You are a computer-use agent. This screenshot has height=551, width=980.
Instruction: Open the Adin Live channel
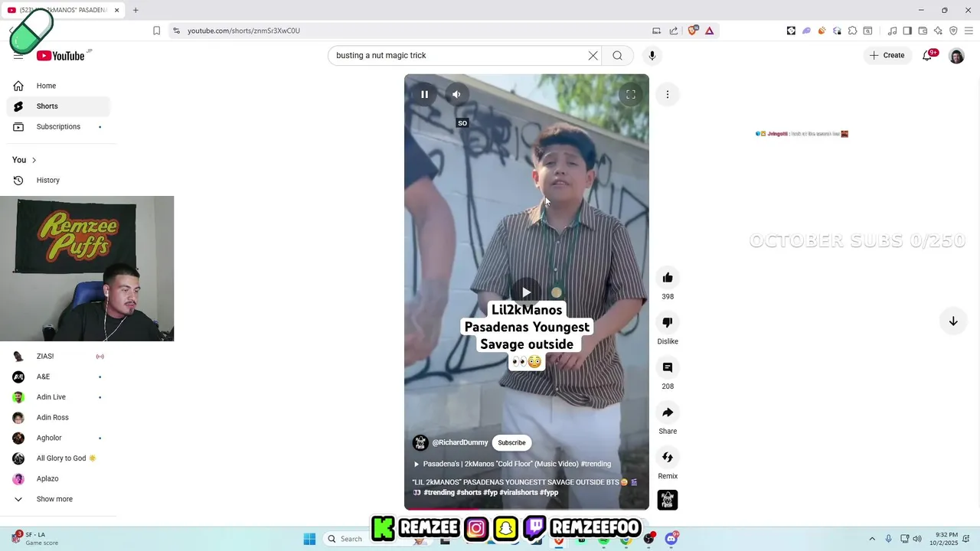click(58, 397)
